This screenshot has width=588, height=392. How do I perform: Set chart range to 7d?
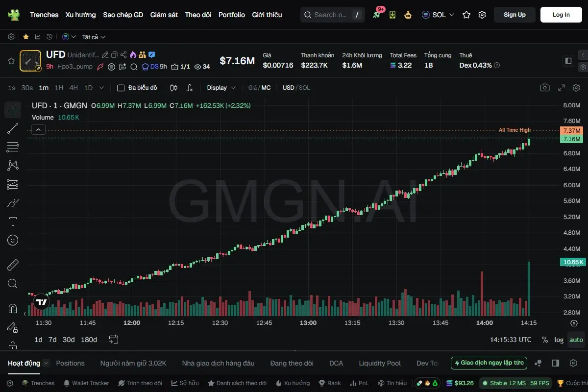pos(52,340)
